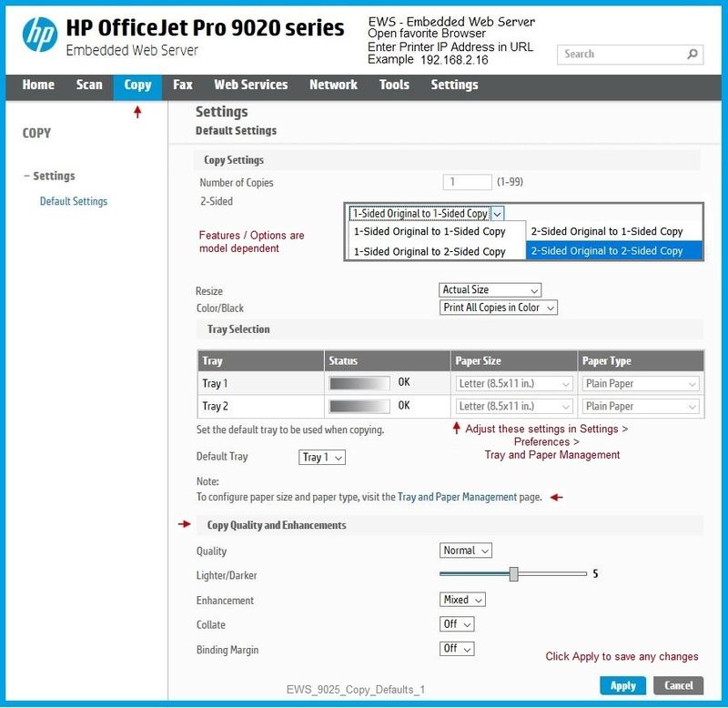Open Tray 2 Paper Type dropdown
Screen dimensions: 728x708
tap(641, 407)
